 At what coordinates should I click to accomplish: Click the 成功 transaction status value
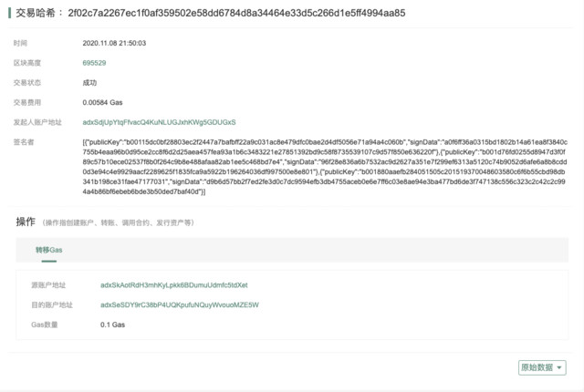[89, 83]
